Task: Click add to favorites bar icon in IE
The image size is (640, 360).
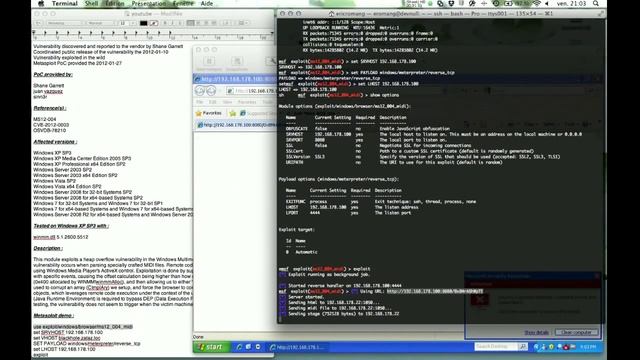Action: point(233,113)
